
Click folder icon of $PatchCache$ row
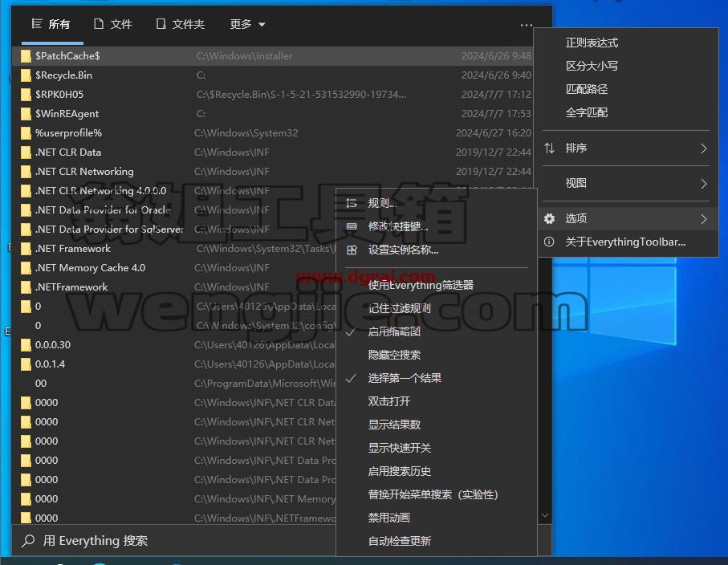[x=26, y=56]
